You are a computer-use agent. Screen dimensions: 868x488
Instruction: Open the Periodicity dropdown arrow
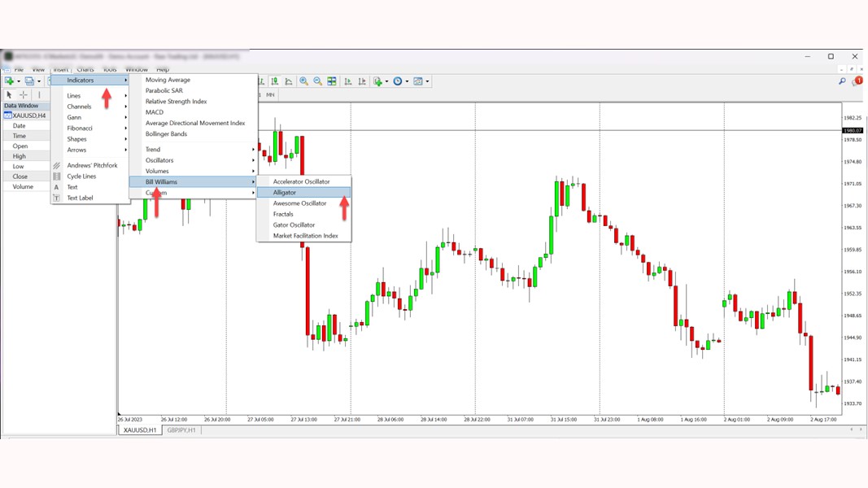click(x=407, y=82)
